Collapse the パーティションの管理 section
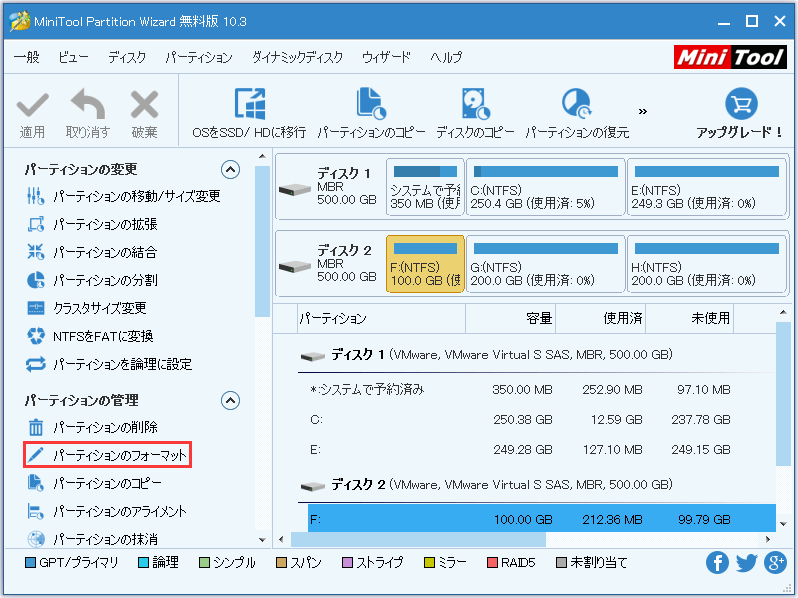 click(231, 401)
